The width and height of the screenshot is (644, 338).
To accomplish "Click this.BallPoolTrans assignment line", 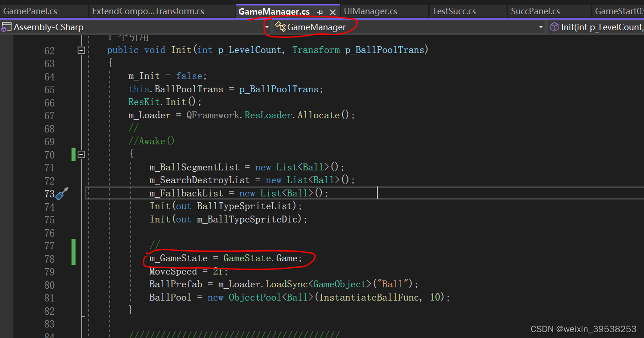I will (x=226, y=89).
